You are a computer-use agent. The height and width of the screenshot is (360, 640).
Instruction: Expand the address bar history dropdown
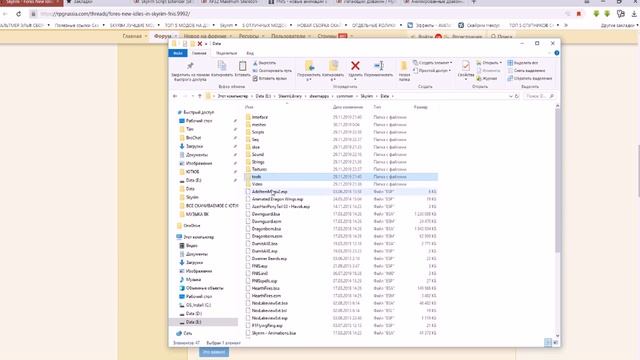(511, 96)
